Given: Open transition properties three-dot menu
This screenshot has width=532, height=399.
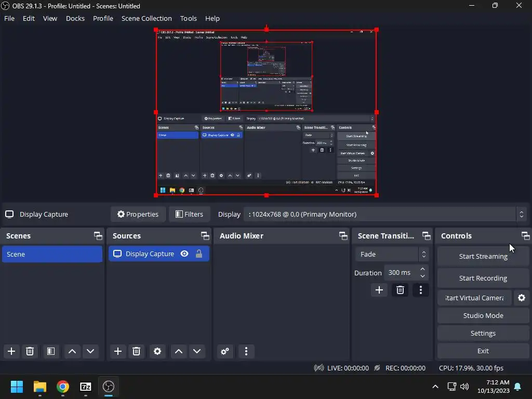Looking at the screenshot, I should (x=421, y=290).
